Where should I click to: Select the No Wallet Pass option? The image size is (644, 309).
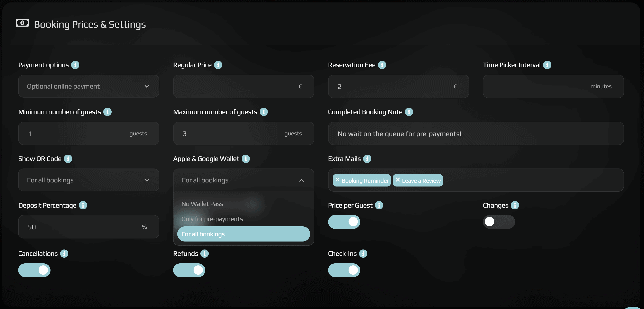point(243,204)
